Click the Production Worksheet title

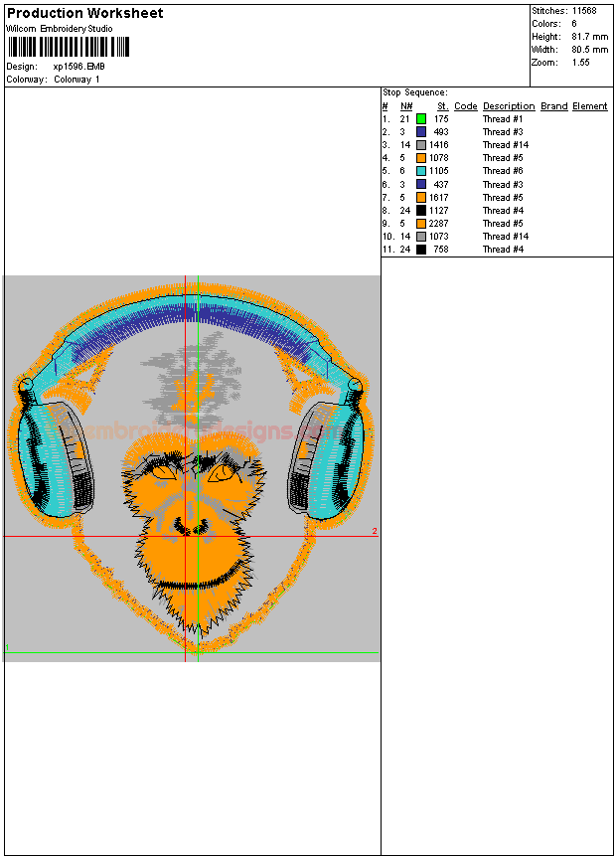tap(85, 13)
